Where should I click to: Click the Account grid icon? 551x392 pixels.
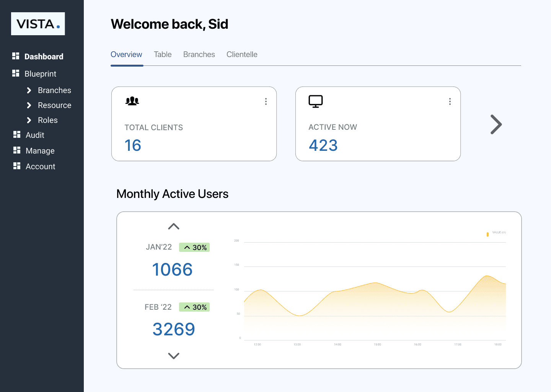[x=17, y=166]
